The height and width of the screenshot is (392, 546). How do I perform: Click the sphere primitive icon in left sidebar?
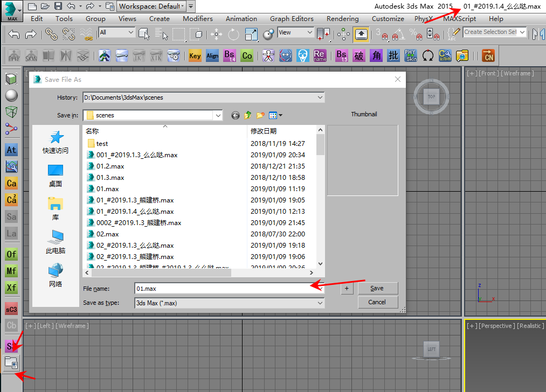click(11, 95)
